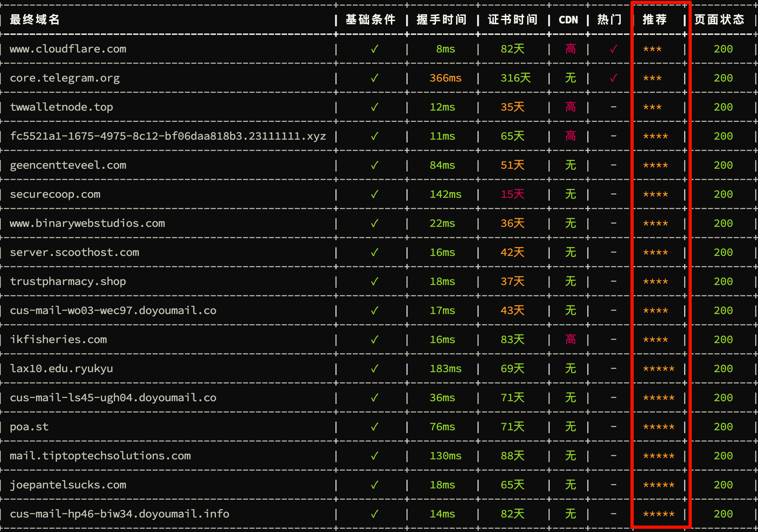Click the five-star rating for poa.st
Image resolution: width=758 pixels, height=532 pixels.
[659, 427]
